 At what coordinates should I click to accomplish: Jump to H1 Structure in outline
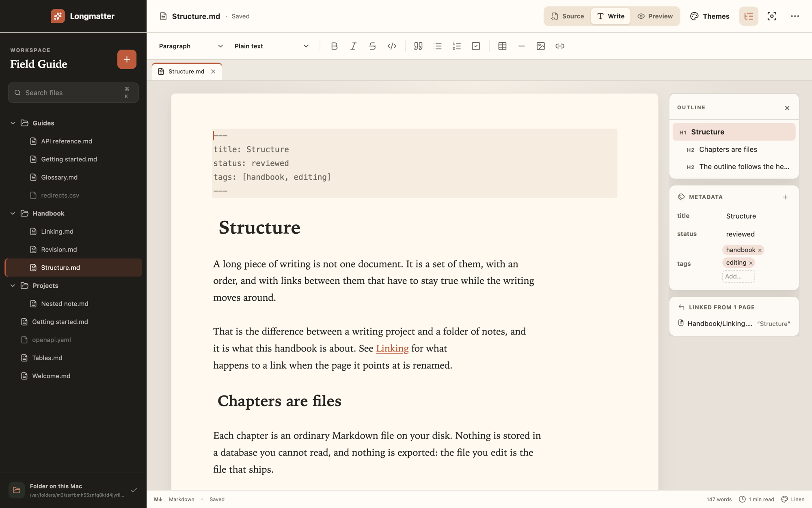click(x=734, y=132)
